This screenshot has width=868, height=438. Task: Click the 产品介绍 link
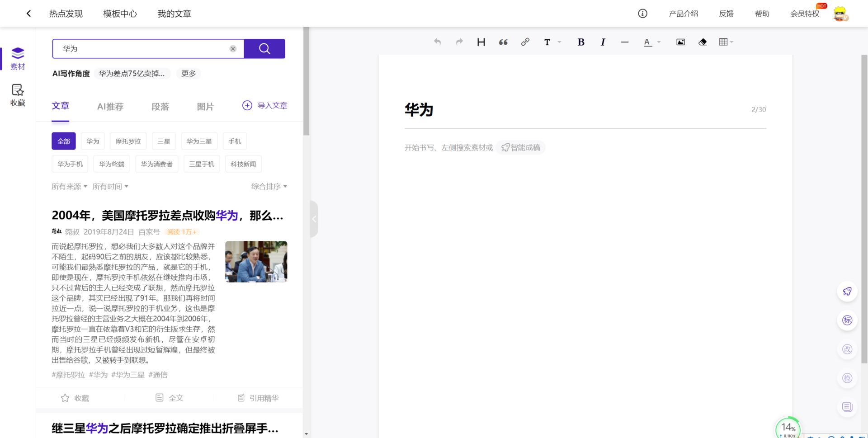pyautogui.click(x=684, y=14)
